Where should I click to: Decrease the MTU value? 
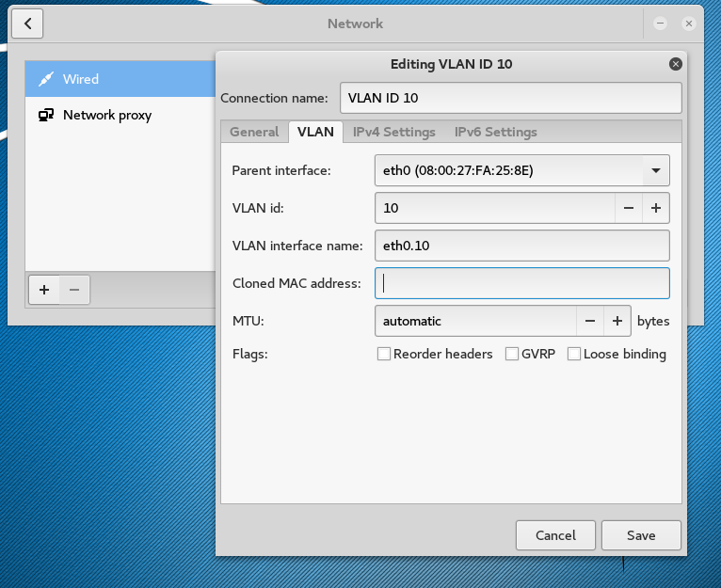point(590,321)
